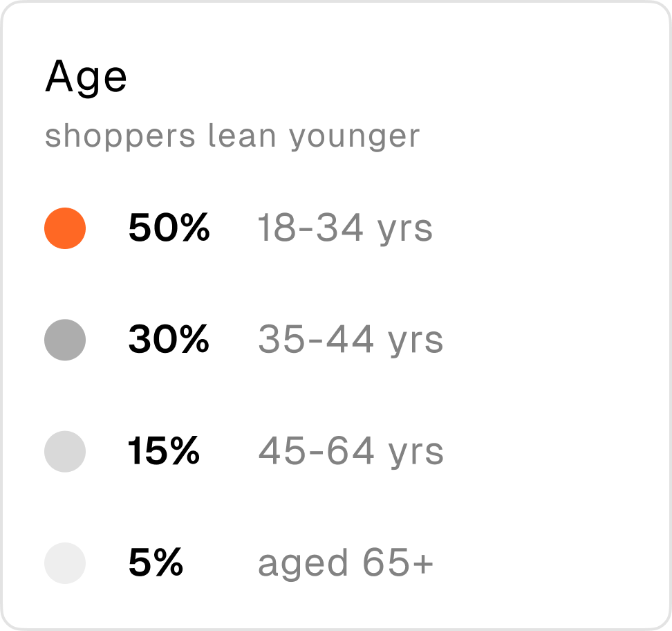This screenshot has height=631, width=672.
Task: Click the word yrs after 35-44
Action: click(416, 343)
